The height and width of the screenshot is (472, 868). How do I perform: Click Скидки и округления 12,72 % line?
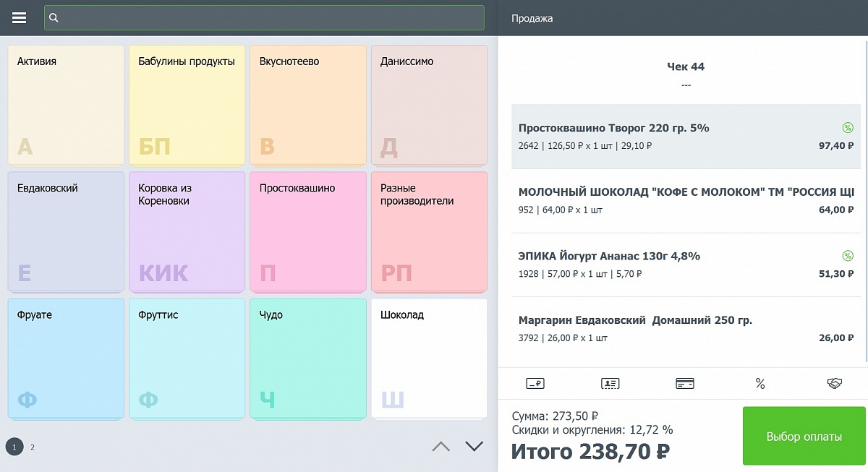tap(592, 430)
